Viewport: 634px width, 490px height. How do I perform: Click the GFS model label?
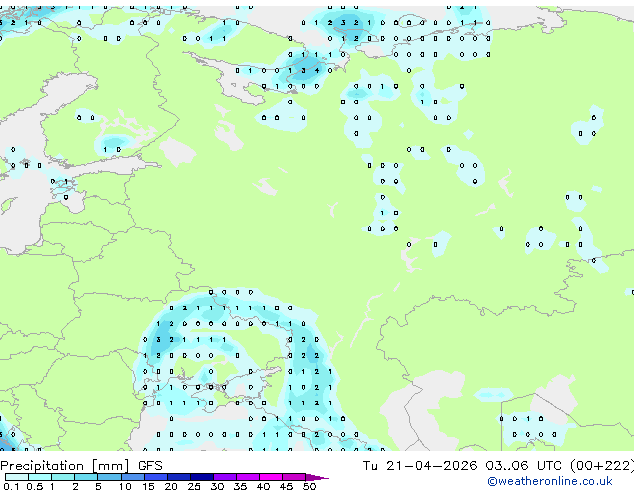tap(150, 466)
